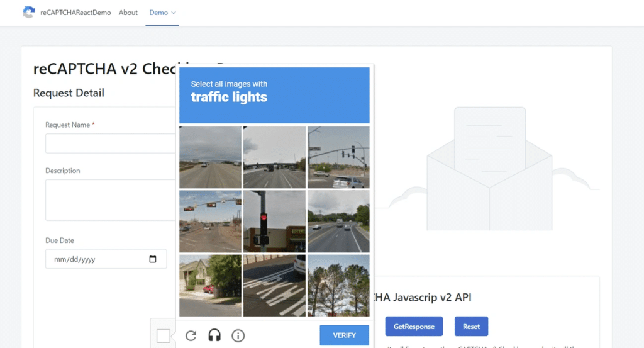Click the Due Date mm/dd/yyyy field
644x348 pixels.
[x=106, y=259]
